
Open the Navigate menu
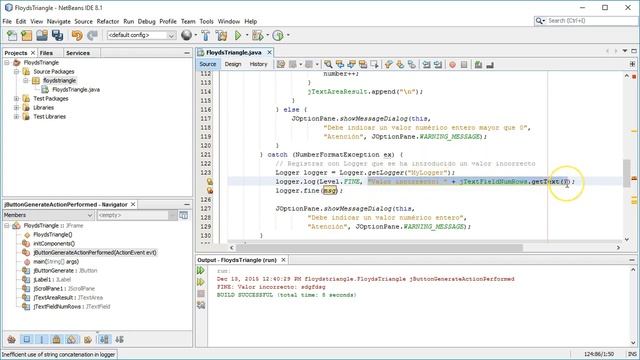pos(58,21)
